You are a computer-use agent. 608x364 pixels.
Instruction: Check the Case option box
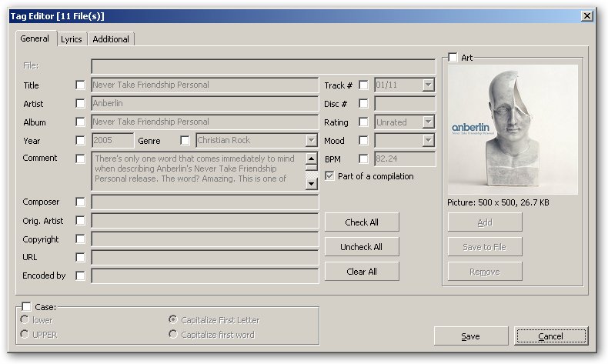pyautogui.click(x=27, y=307)
